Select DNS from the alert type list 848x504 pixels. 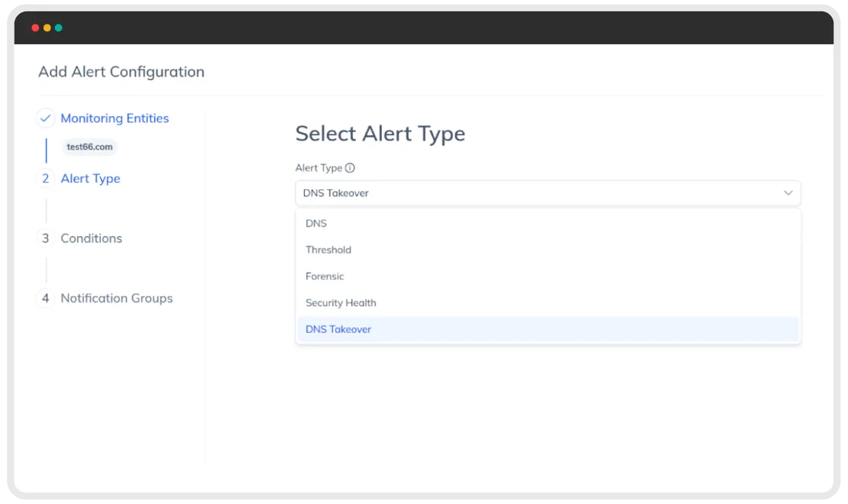click(548, 223)
